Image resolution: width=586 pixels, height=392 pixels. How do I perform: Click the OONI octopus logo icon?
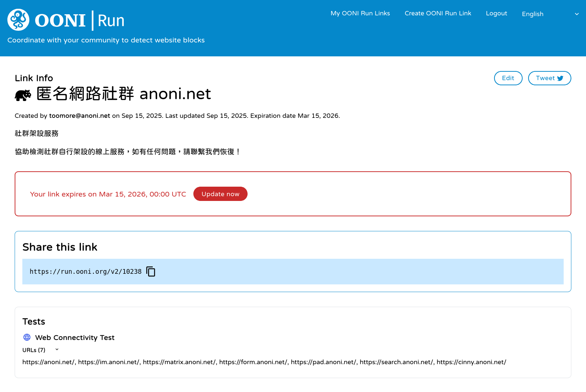(x=18, y=20)
